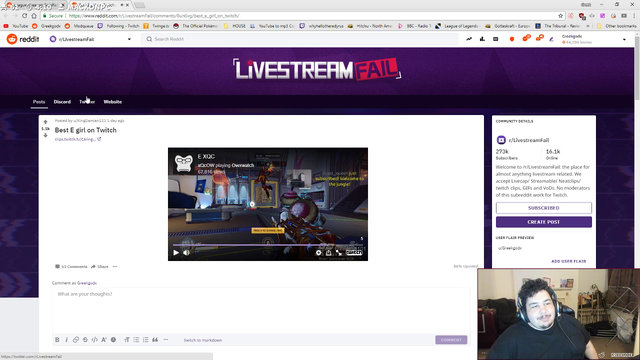Open the HOUSE bookmarks folder
This screenshot has height=360, width=640.
pos(235,26)
